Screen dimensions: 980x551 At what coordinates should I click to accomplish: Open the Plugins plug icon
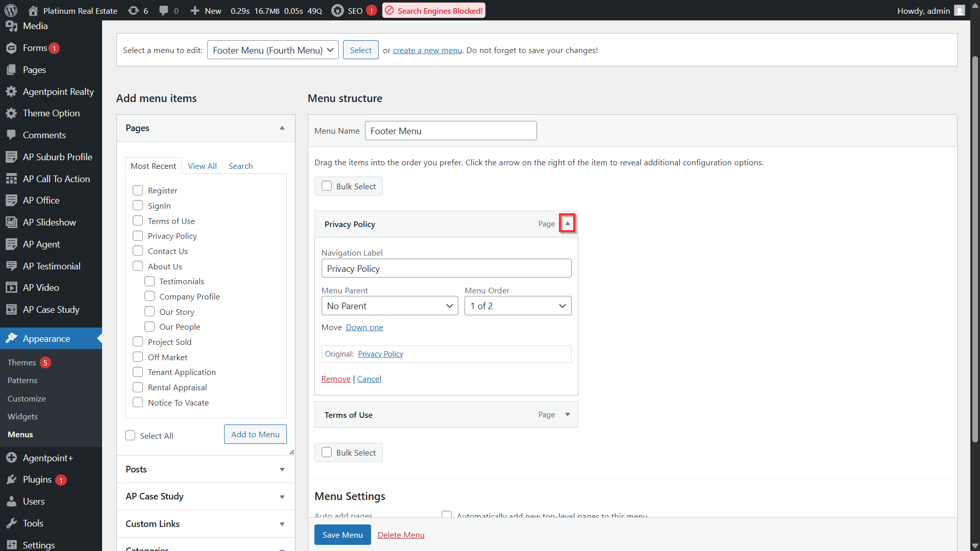[x=11, y=480]
